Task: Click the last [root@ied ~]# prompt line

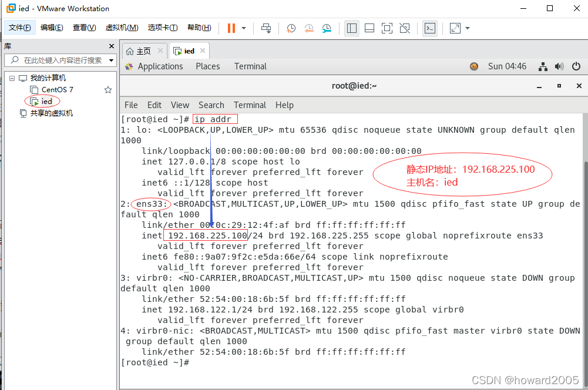Action: point(155,362)
